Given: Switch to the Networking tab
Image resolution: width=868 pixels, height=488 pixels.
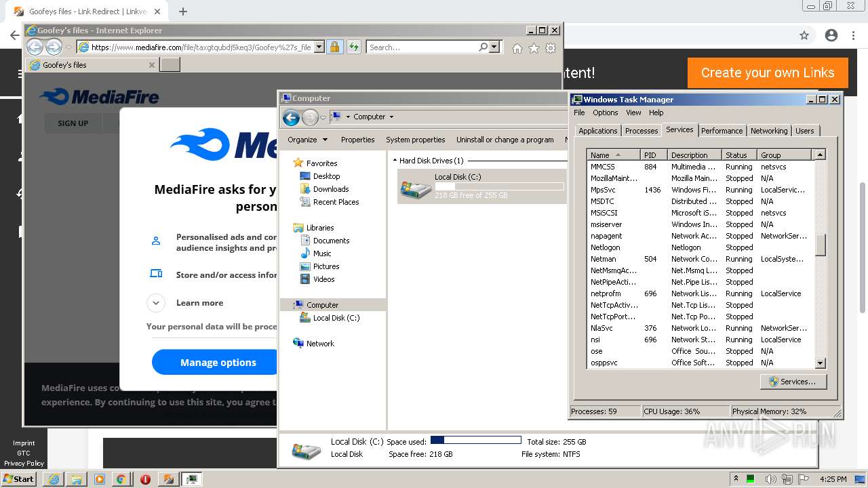Looking at the screenshot, I should [x=769, y=131].
